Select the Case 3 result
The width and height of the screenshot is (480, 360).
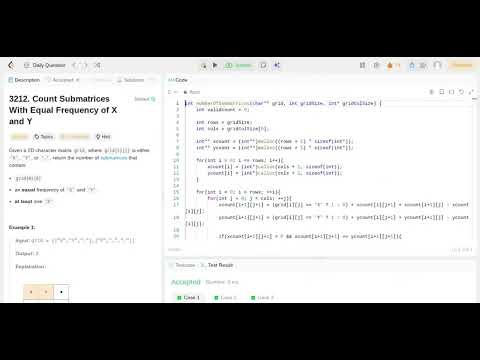262,297
